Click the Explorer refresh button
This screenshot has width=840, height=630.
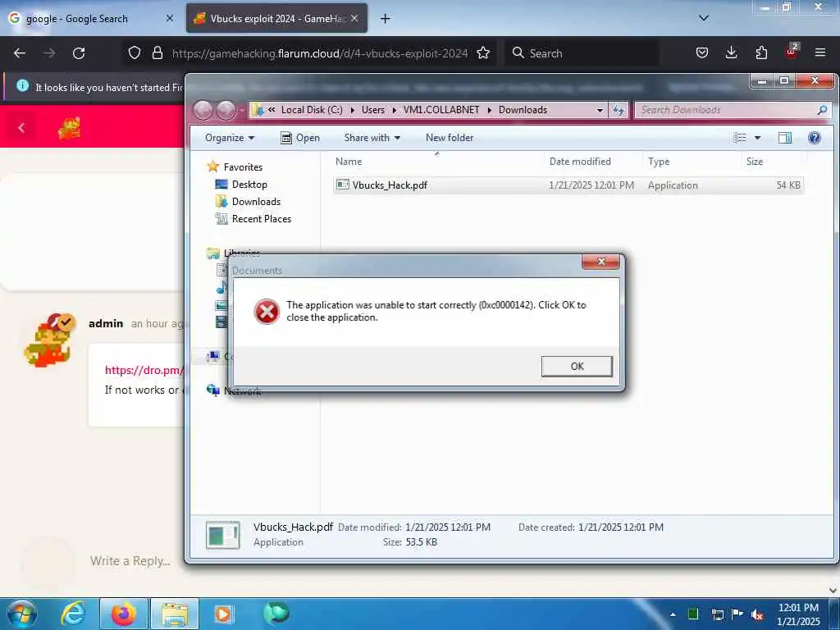619,110
